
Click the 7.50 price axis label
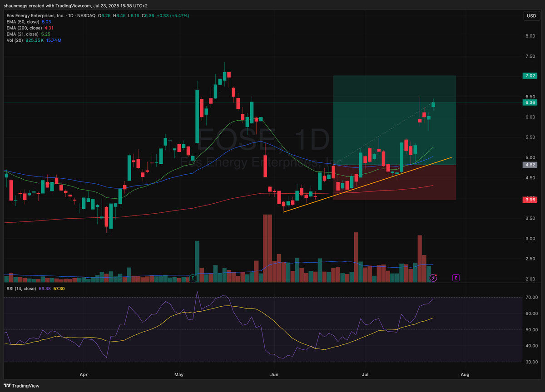point(530,56)
